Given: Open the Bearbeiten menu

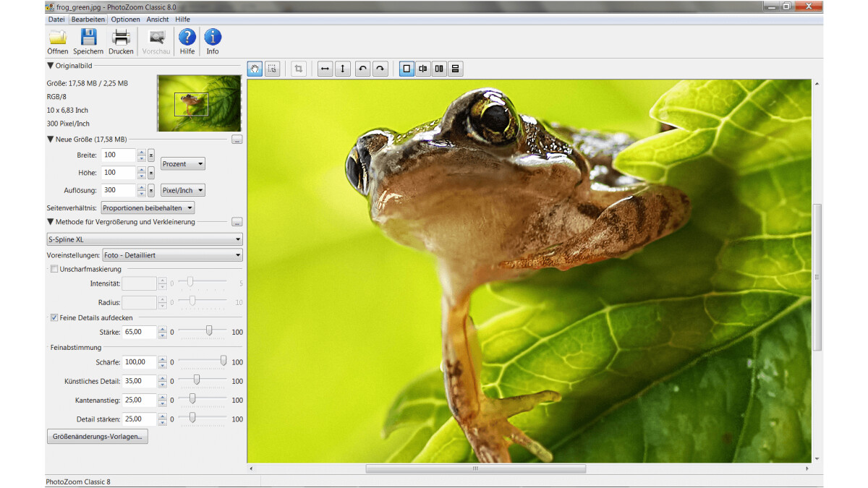Looking at the screenshot, I should [x=88, y=20].
